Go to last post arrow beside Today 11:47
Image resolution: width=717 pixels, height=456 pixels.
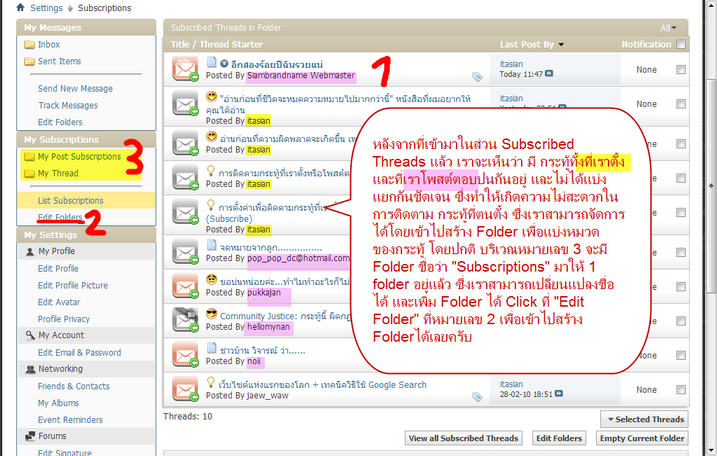click(x=549, y=74)
